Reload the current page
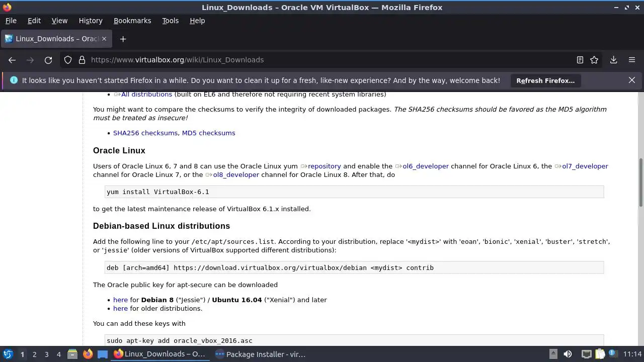Viewport: 644px width, 362px height. (x=48, y=60)
